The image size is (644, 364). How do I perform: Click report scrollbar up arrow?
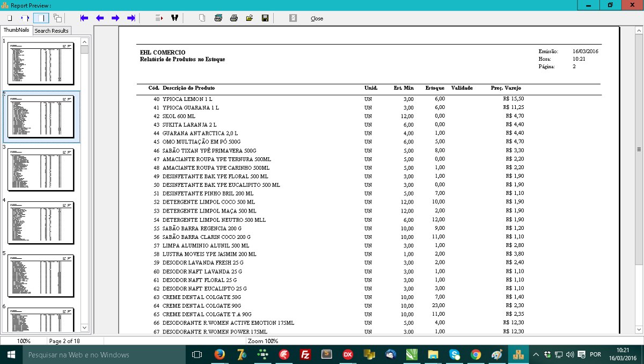pyautogui.click(x=639, y=30)
